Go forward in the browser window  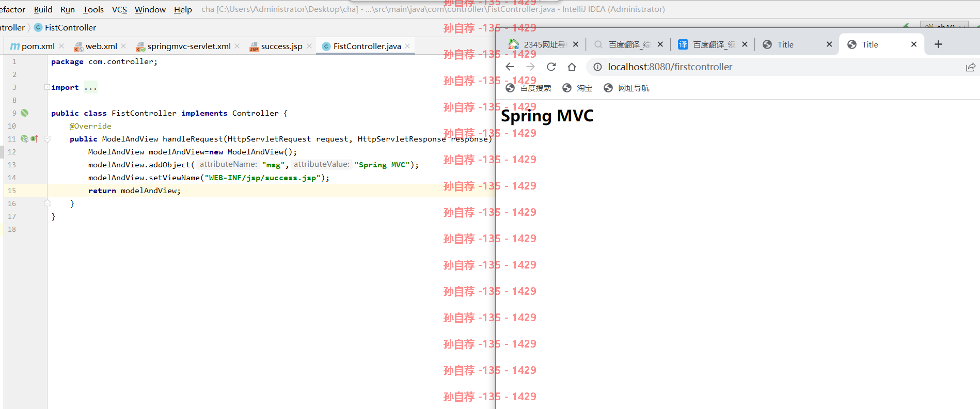click(530, 67)
